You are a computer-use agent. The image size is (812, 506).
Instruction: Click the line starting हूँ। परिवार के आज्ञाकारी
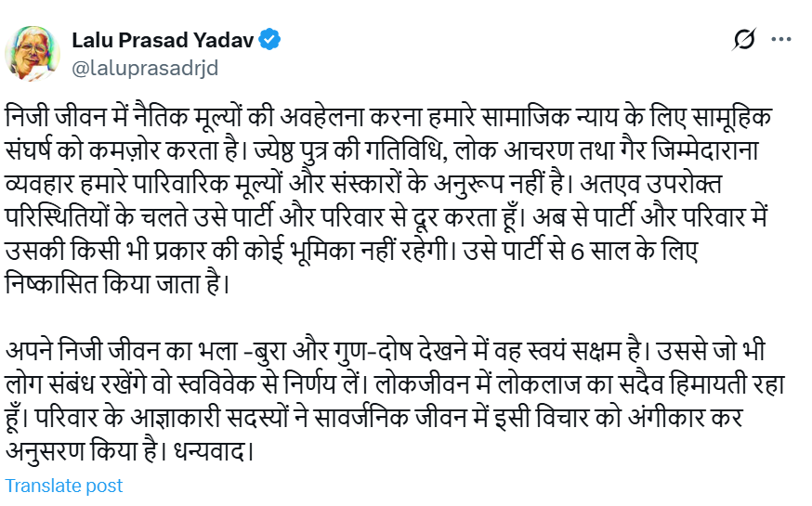(374, 418)
